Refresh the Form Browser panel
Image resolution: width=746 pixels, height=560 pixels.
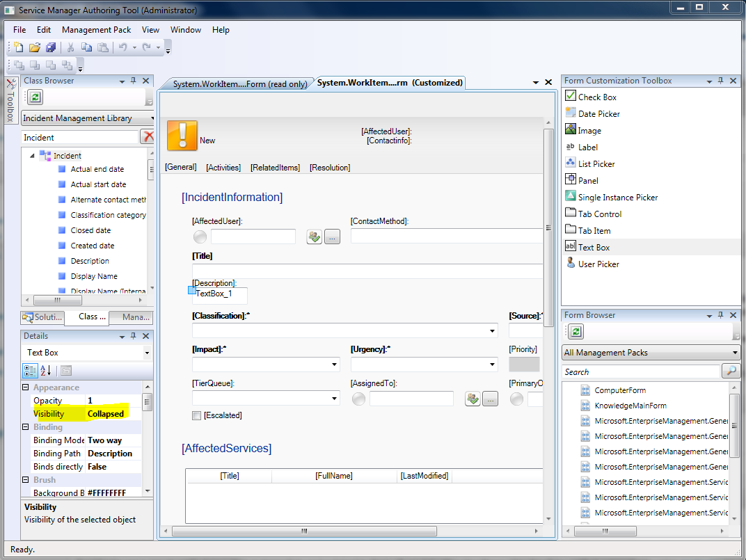(576, 332)
